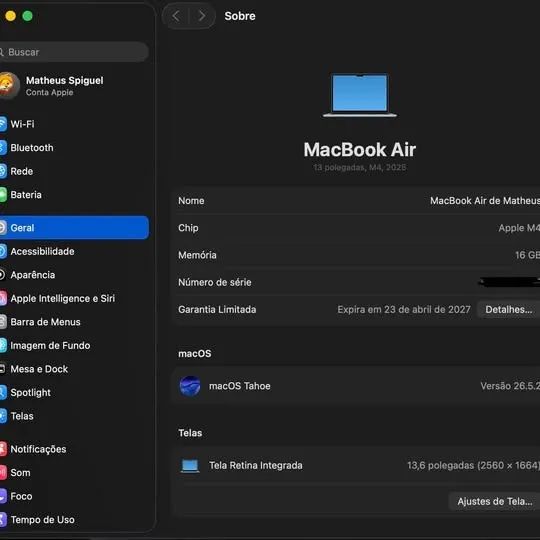The image size is (540, 540).
Task: Open Ajustes de Tela button
Action: [494, 501]
